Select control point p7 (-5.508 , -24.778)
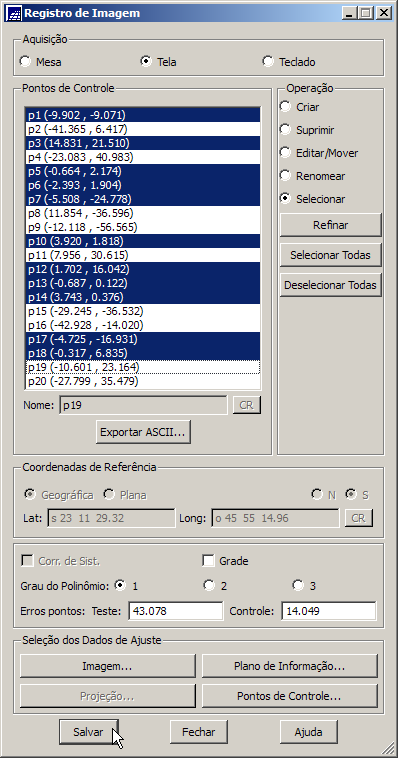Screen dimensions: 398x758 point(143,199)
